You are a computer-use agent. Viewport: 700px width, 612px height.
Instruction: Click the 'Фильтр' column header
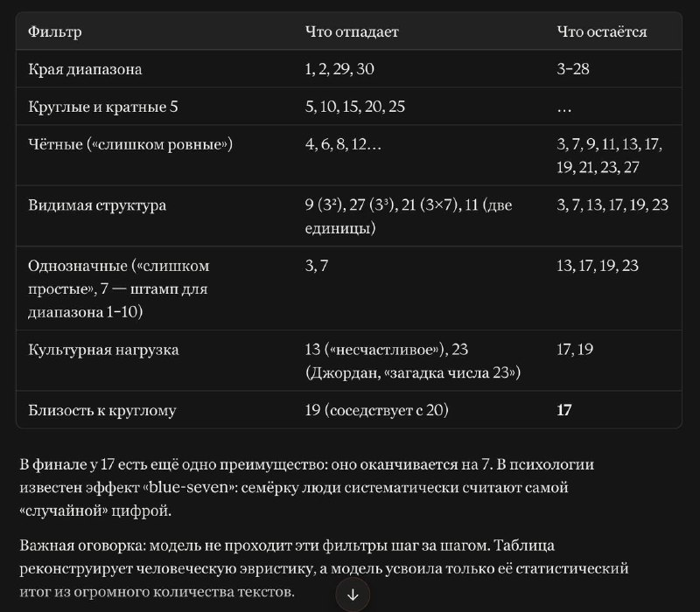55,31
